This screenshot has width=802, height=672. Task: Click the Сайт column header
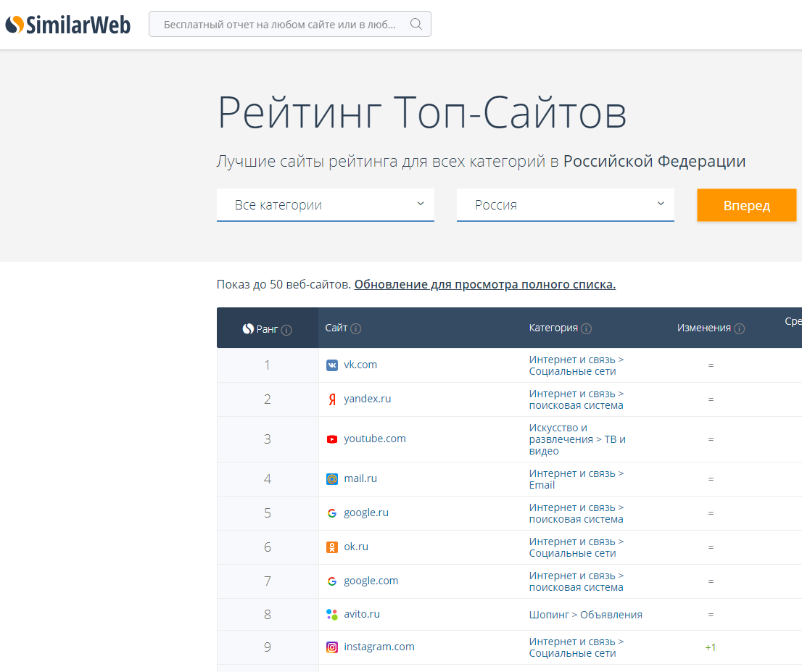click(336, 328)
